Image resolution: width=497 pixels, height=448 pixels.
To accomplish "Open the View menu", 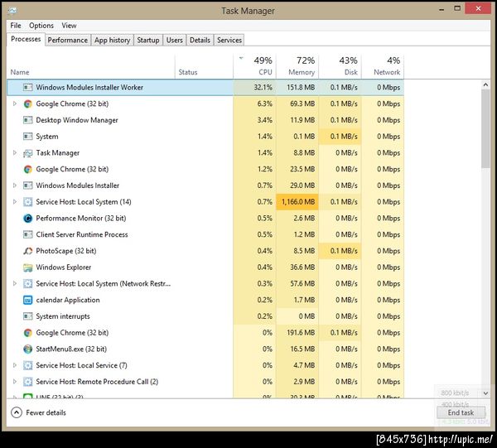I will click(69, 26).
